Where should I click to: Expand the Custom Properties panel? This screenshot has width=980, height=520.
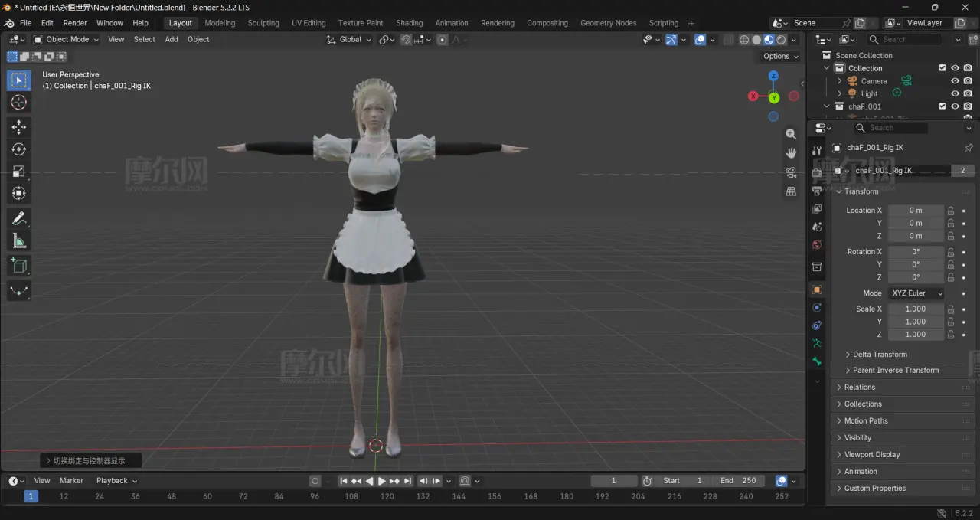874,489
